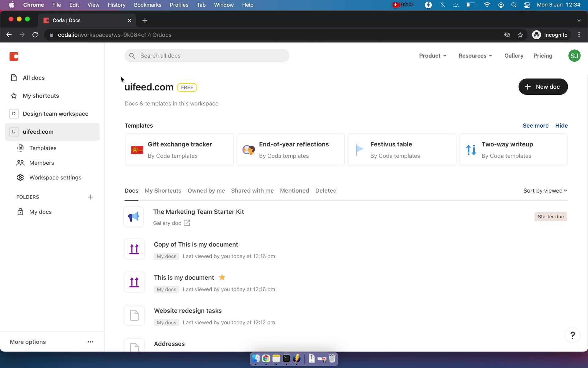This screenshot has height=368, width=588.
Task: Click the Product menu dropdown
Action: coord(433,56)
